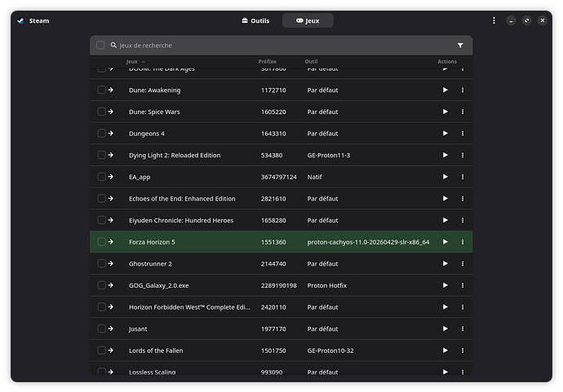Click Natif tool value for EA_app
The width and height of the screenshot is (563, 392).
tap(314, 177)
